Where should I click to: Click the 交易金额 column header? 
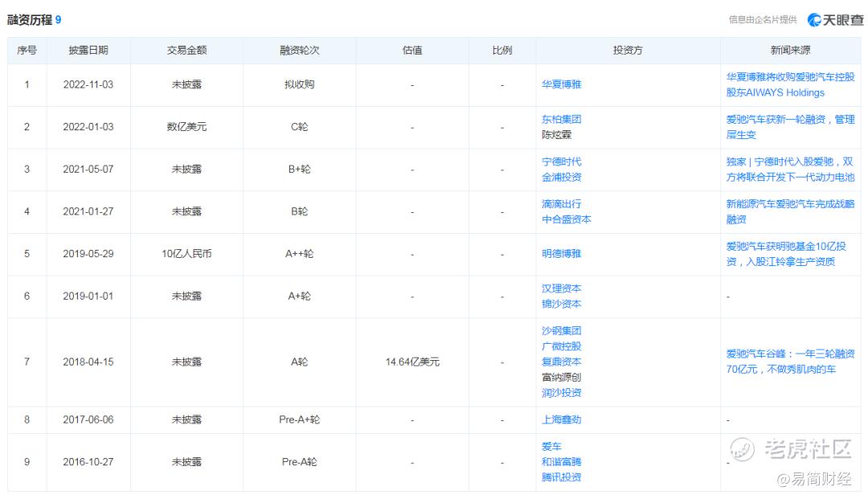186,51
